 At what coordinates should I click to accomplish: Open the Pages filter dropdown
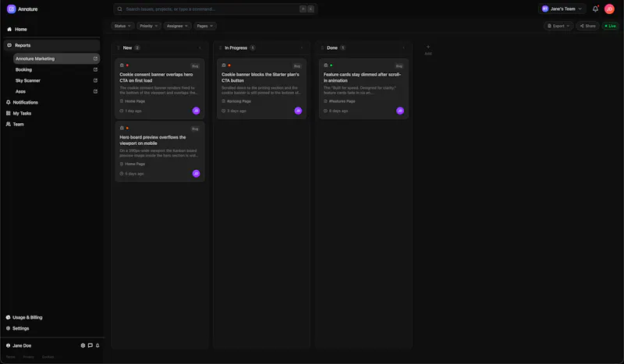tap(205, 26)
